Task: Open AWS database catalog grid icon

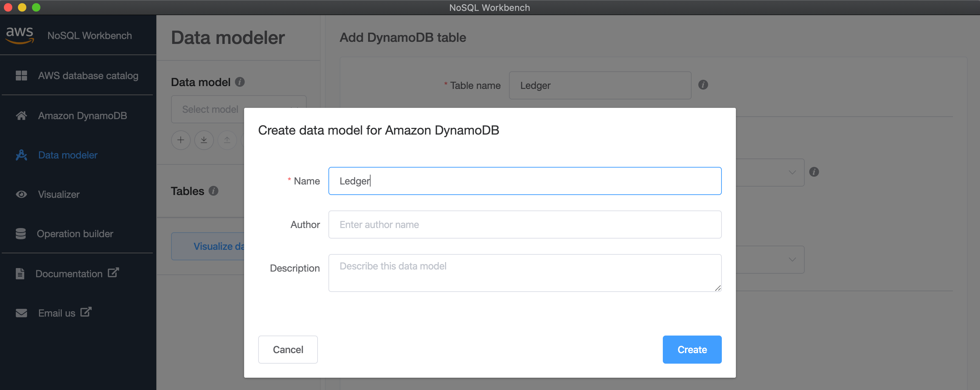Action: (x=21, y=75)
